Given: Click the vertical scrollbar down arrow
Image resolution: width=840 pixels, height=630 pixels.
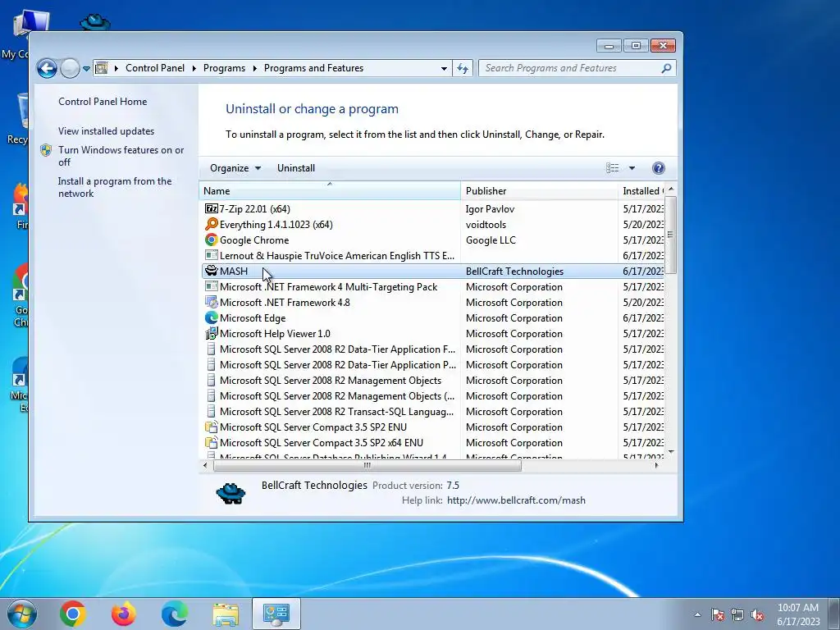Looking at the screenshot, I should click(671, 453).
